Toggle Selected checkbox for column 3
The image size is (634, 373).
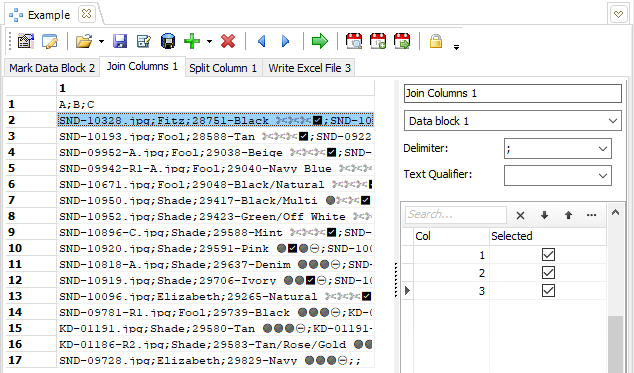pos(548,290)
